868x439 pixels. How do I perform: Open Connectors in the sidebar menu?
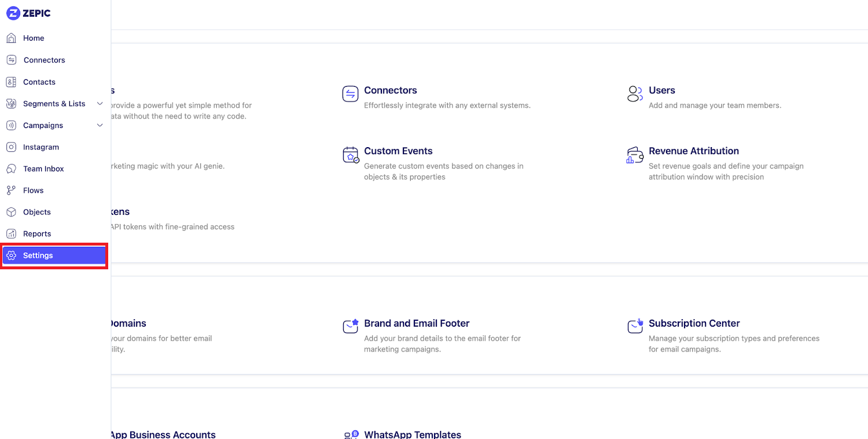click(x=44, y=60)
